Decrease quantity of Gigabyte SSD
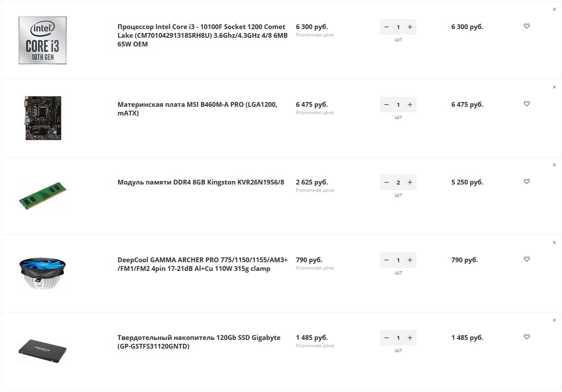Screen dimensions: 562x392 (387, 338)
